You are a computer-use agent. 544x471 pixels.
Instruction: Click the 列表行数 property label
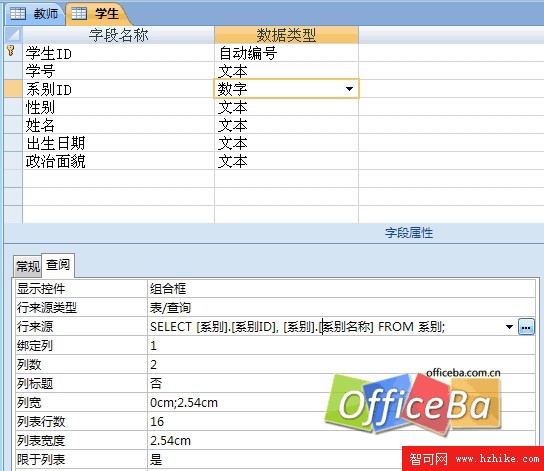[x=41, y=421]
